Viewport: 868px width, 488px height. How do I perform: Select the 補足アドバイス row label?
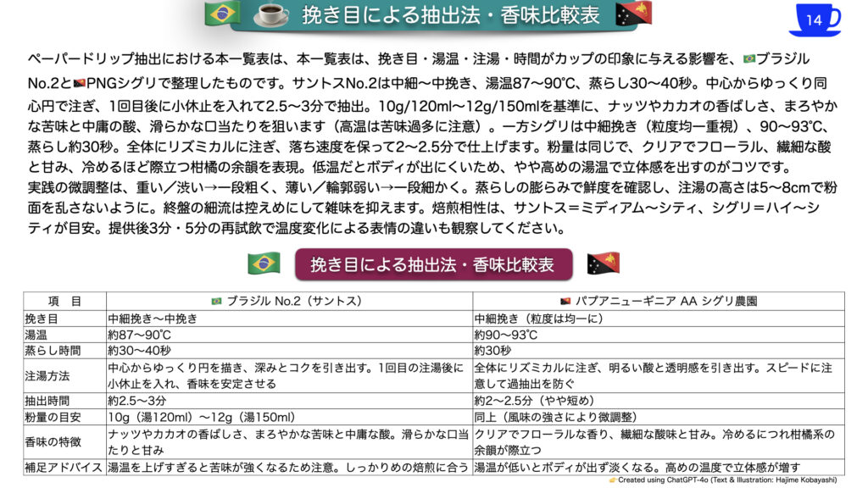click(64, 468)
